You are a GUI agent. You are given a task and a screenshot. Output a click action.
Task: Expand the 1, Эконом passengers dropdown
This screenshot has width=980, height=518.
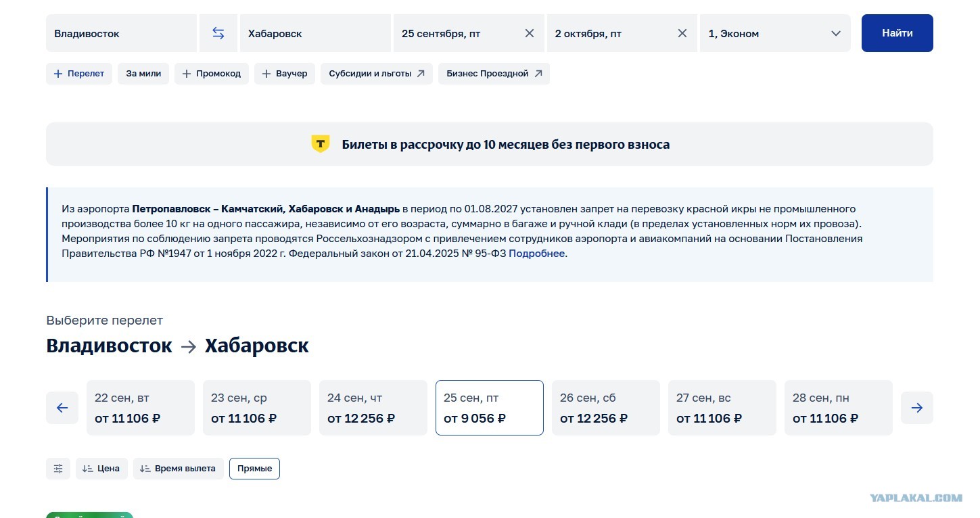click(x=775, y=33)
